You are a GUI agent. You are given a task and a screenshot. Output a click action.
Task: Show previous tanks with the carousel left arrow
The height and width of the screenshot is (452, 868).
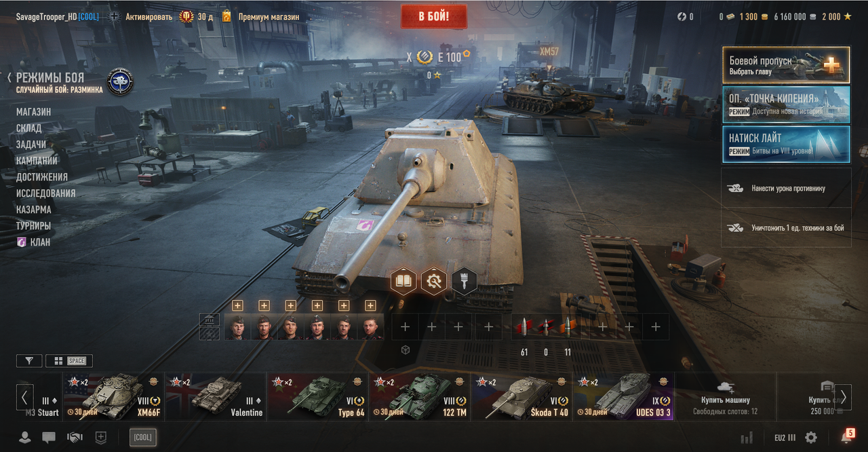pos(25,397)
